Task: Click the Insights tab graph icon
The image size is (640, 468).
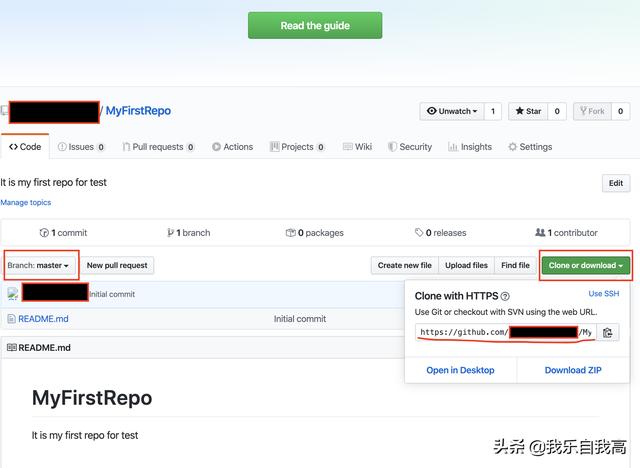Action: 453,147
